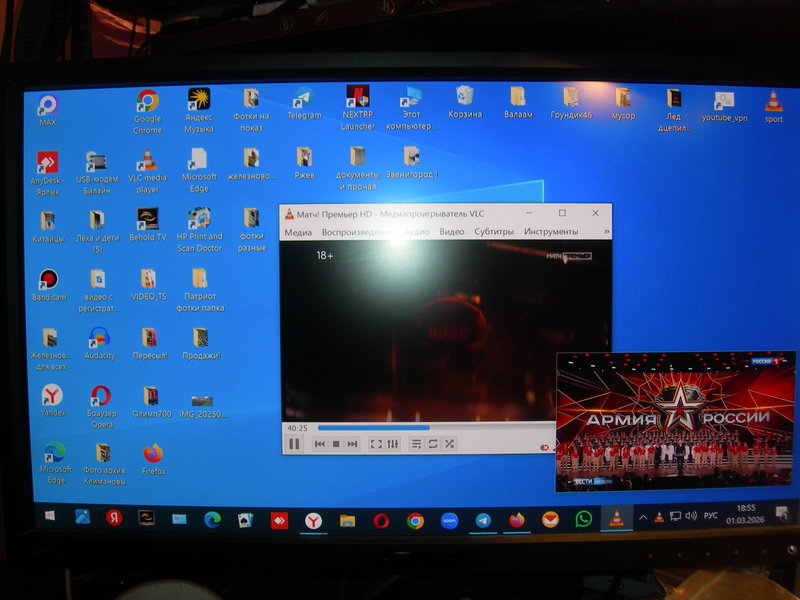The height and width of the screenshot is (600, 800).
Task: Select the документы и прочая folder
Action: tap(358, 169)
